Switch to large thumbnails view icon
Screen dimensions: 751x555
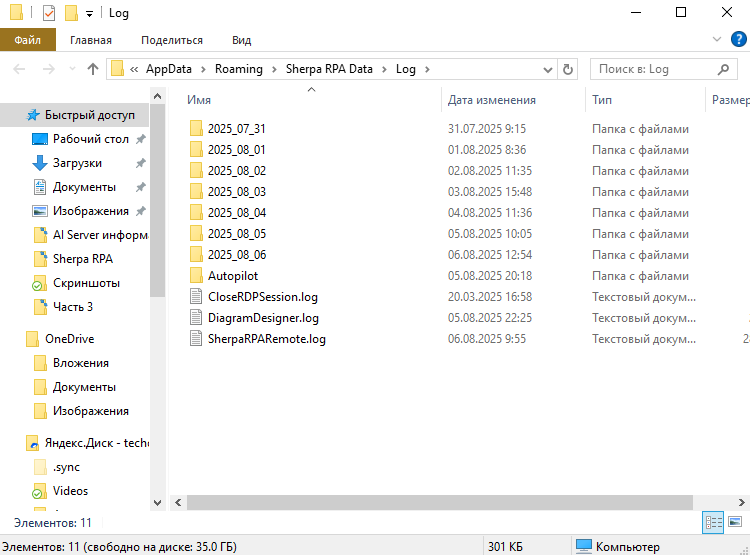pyautogui.click(x=735, y=522)
